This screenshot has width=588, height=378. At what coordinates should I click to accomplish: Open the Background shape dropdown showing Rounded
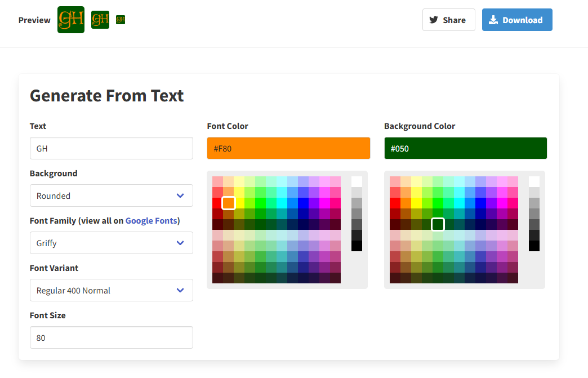(x=112, y=195)
